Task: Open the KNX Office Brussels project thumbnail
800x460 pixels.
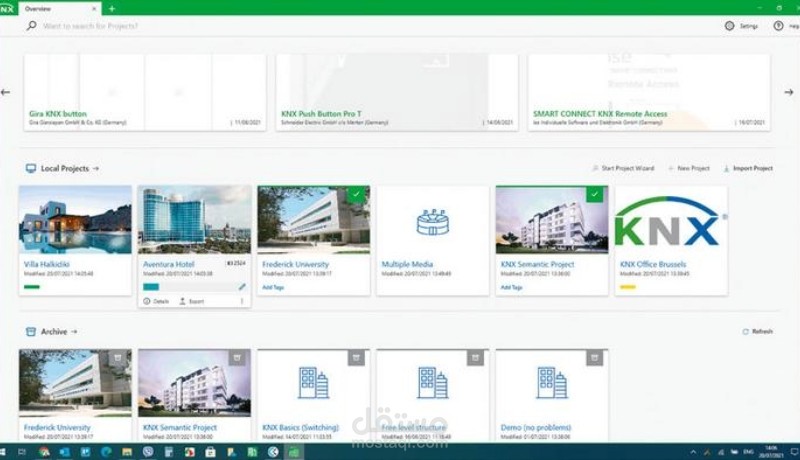Action: [x=671, y=220]
